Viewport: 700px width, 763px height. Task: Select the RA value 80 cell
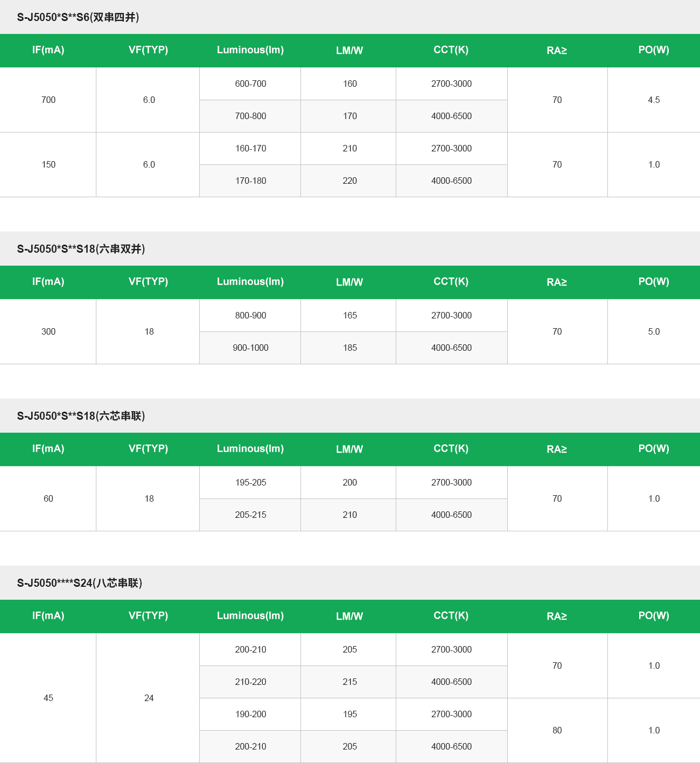(x=557, y=730)
